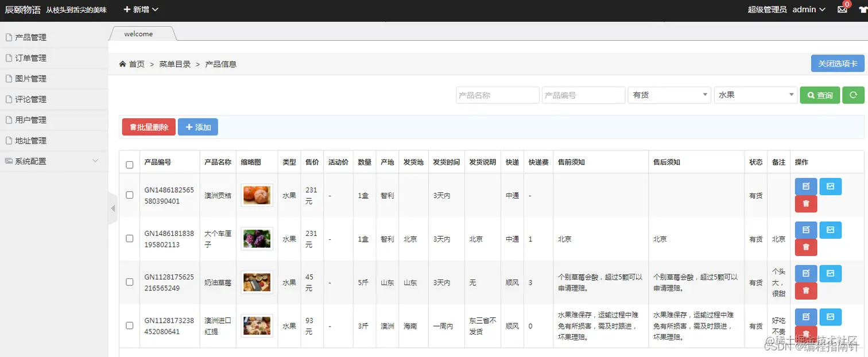Viewport: 868px width, 357px height.
Task: Click into the 产品编号 search field
Action: point(583,95)
